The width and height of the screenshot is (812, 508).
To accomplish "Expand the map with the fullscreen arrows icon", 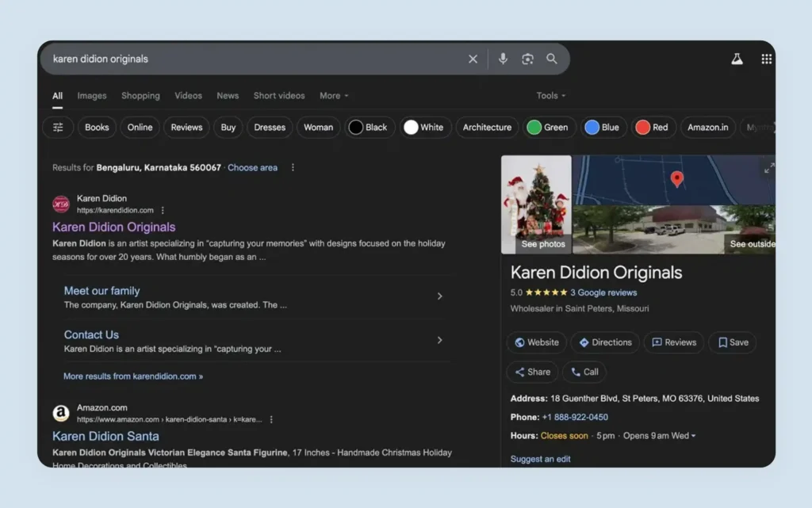I will [x=769, y=167].
